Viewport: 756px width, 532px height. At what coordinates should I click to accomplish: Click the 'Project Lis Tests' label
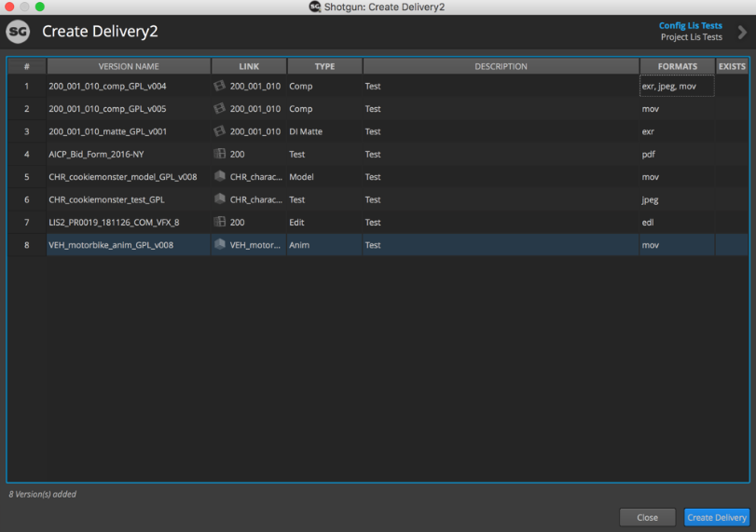point(692,37)
